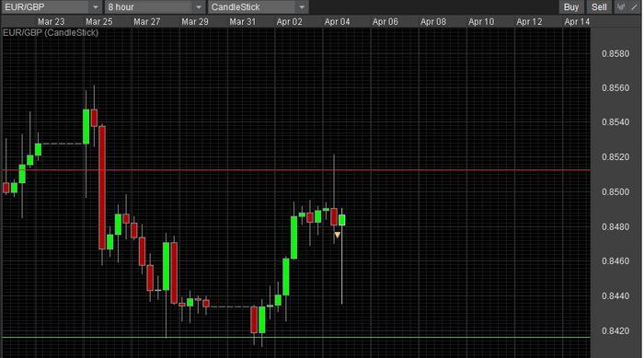Viewport: 644px width, 358px height.
Task: Click the 0.8580 price axis label
Action: click(615, 54)
